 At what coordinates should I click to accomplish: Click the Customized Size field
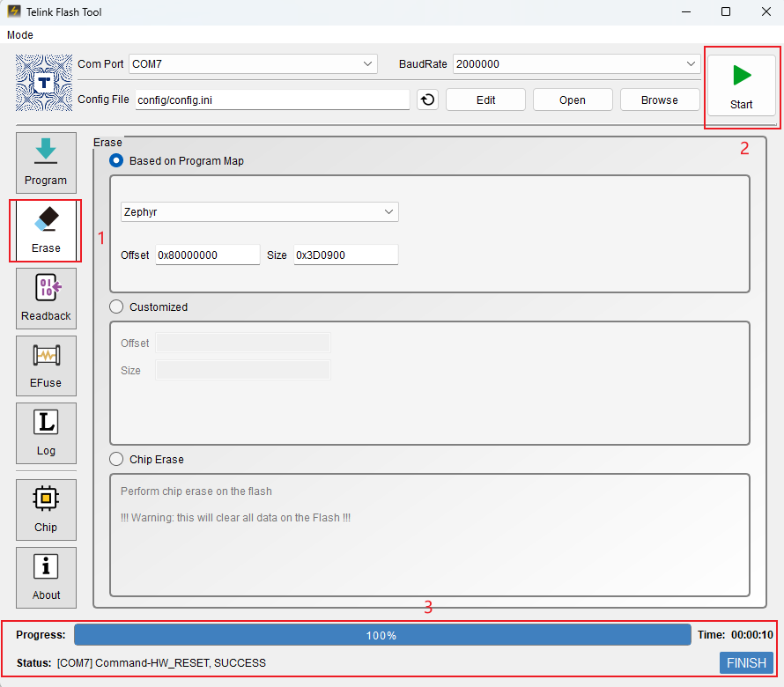click(x=243, y=370)
